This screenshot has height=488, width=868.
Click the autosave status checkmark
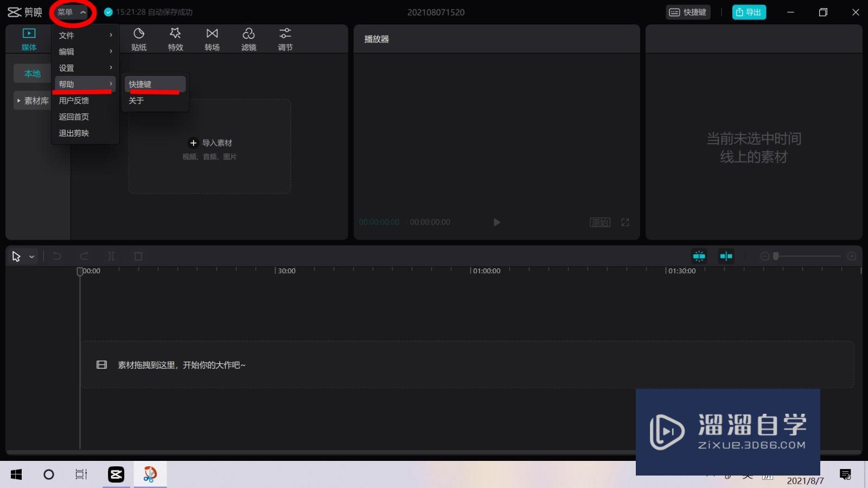click(x=108, y=12)
